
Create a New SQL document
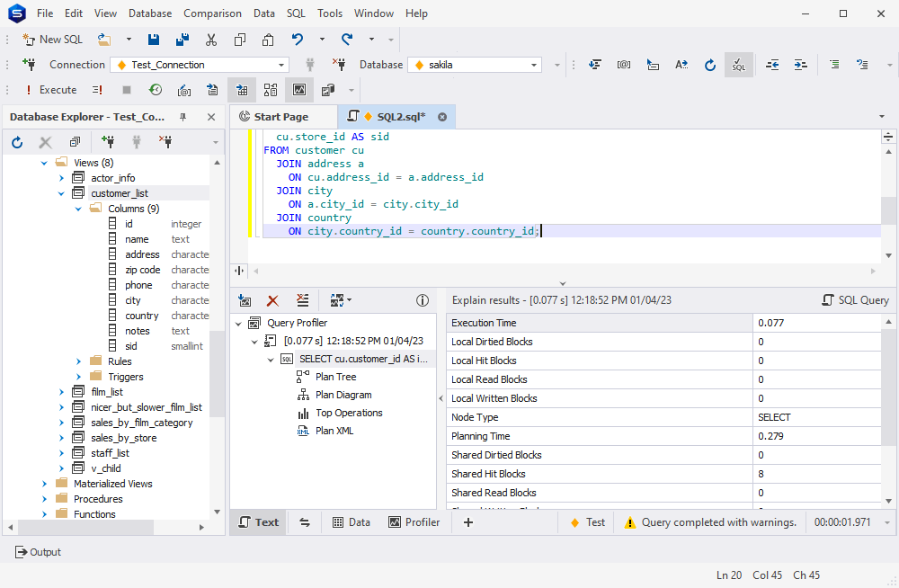[52, 39]
